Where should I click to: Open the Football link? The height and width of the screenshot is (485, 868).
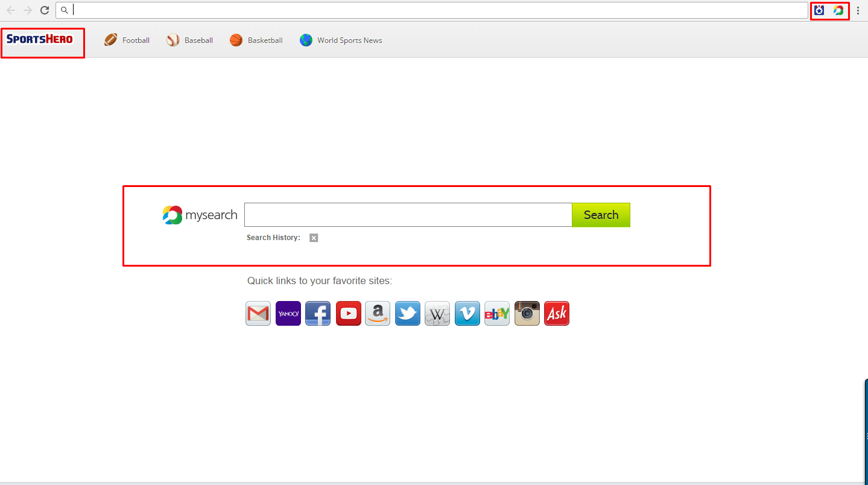click(127, 40)
